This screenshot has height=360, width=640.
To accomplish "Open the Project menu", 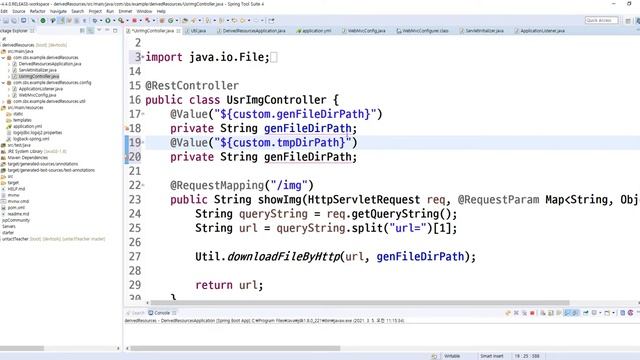I will (95, 11).
